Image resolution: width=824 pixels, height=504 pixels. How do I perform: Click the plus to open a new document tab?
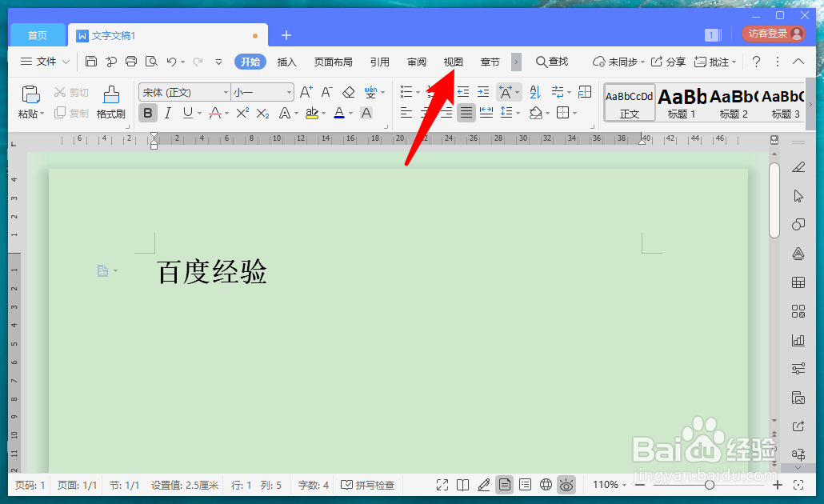tap(286, 34)
